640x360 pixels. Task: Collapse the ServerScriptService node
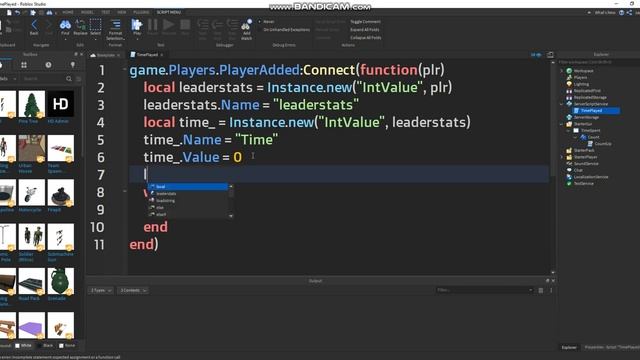[x=562, y=104]
